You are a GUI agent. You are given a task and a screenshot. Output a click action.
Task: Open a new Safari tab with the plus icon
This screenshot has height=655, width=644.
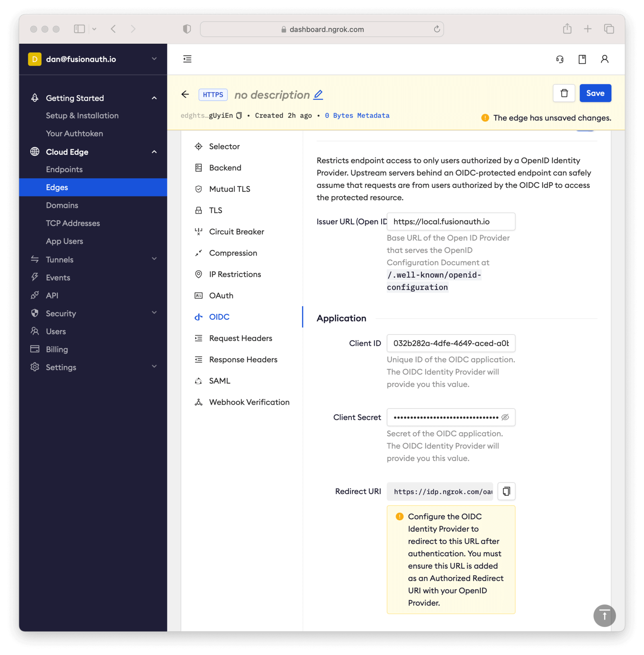[x=588, y=29]
